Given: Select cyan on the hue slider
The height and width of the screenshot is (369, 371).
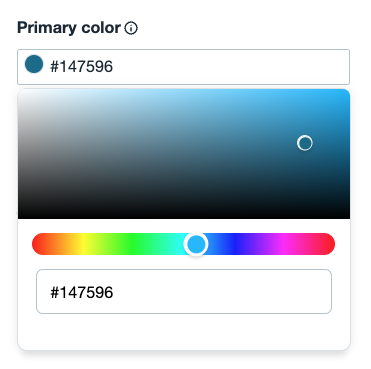Looking at the screenshot, I should 180,244.
